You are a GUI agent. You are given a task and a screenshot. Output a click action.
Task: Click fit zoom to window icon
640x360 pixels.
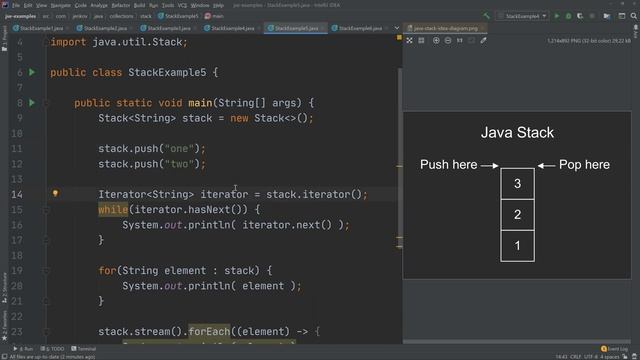(471, 40)
